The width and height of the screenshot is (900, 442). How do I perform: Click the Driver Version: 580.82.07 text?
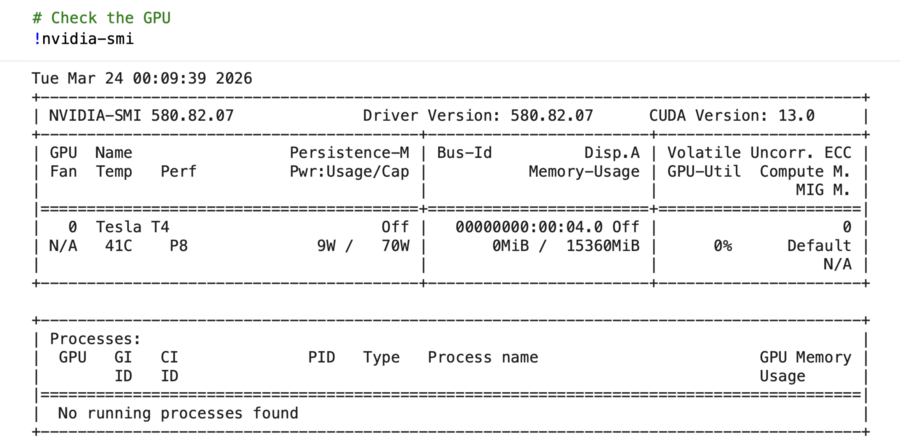tap(478, 116)
